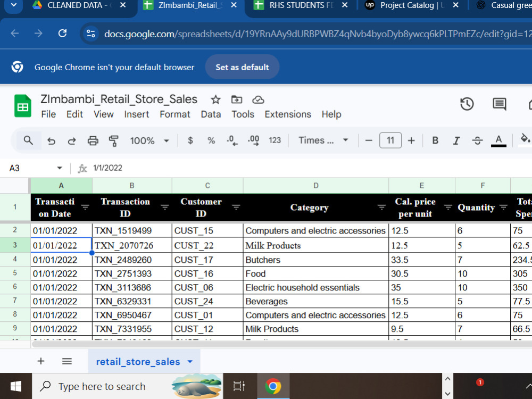
Task: Open the text color picker
Action: click(x=498, y=140)
